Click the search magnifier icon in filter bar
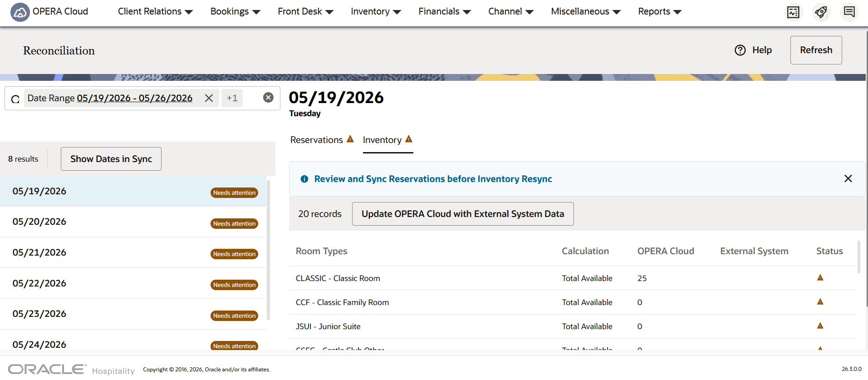 [15, 99]
